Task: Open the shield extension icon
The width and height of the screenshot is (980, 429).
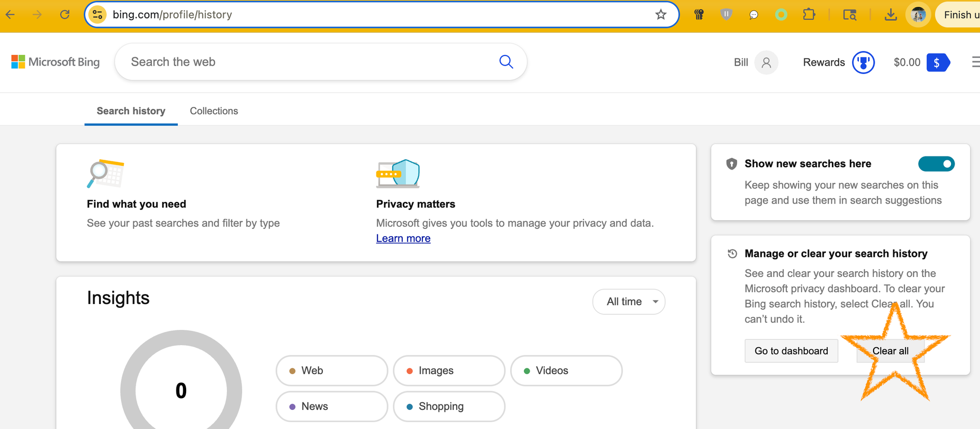Action: tap(726, 15)
